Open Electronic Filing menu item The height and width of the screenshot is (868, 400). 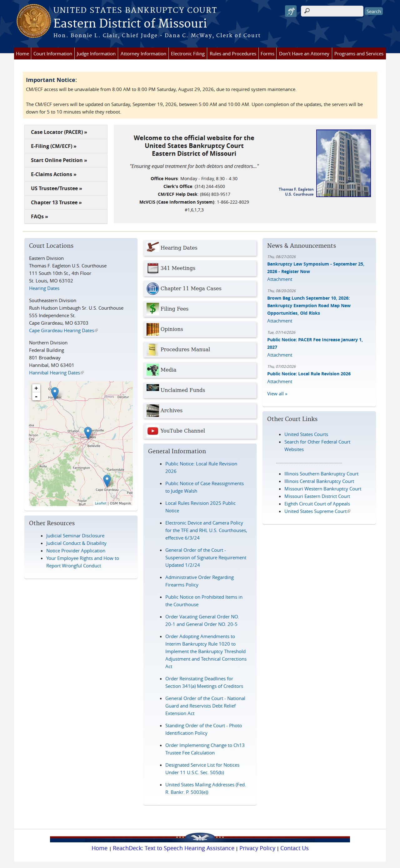[x=187, y=53]
